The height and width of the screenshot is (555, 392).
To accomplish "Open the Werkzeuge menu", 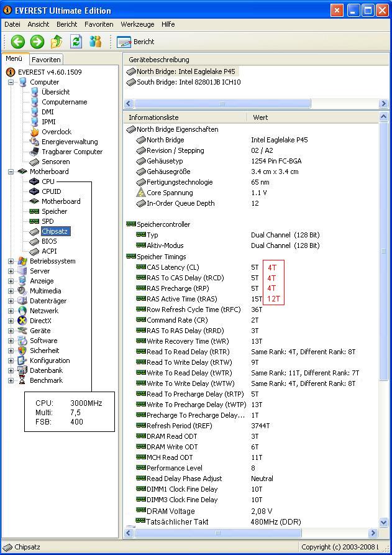I will tap(138, 24).
